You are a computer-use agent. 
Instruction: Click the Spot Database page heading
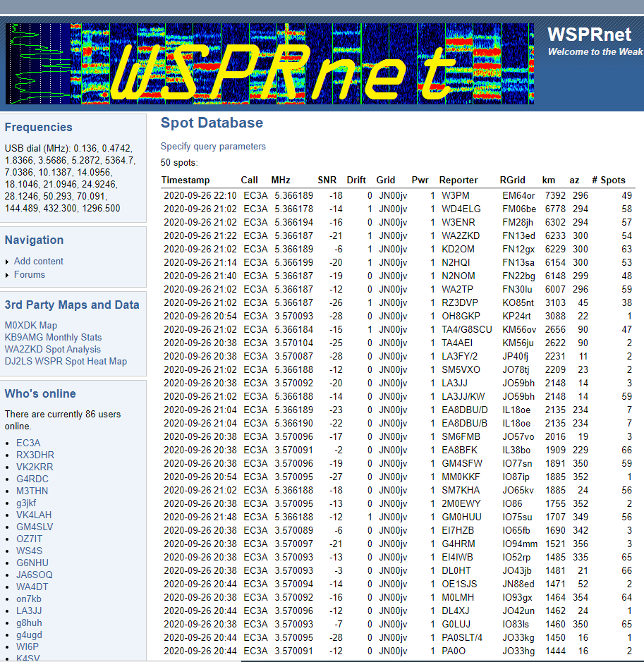tap(212, 123)
